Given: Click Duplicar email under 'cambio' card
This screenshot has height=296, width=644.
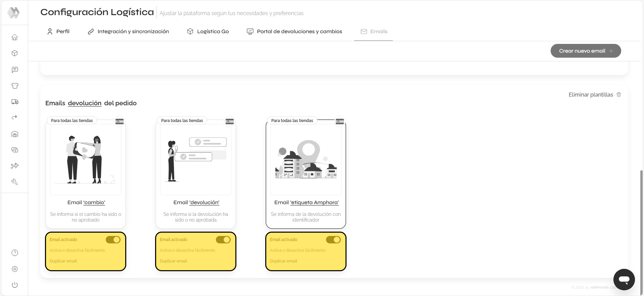Looking at the screenshot, I should (x=63, y=261).
